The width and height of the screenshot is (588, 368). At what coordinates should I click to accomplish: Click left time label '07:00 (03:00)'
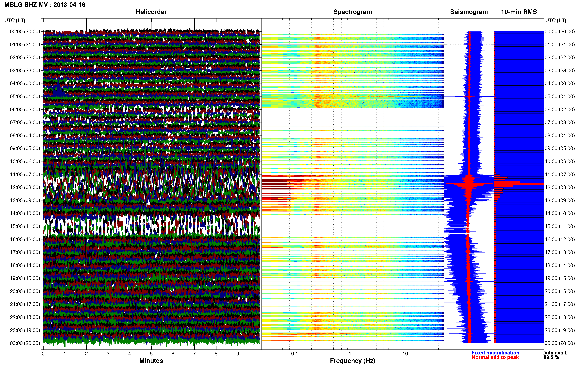(25, 122)
